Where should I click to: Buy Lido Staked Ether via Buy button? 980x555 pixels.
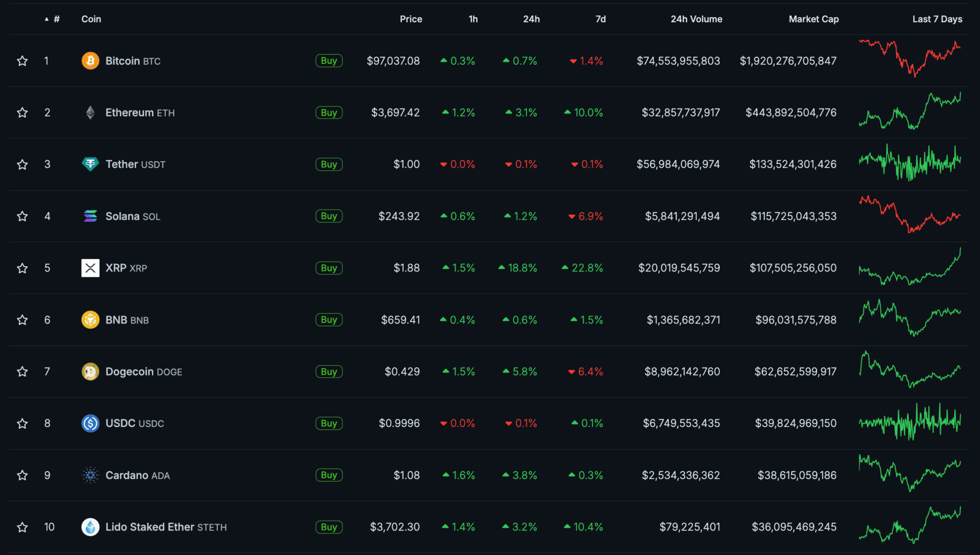329,527
